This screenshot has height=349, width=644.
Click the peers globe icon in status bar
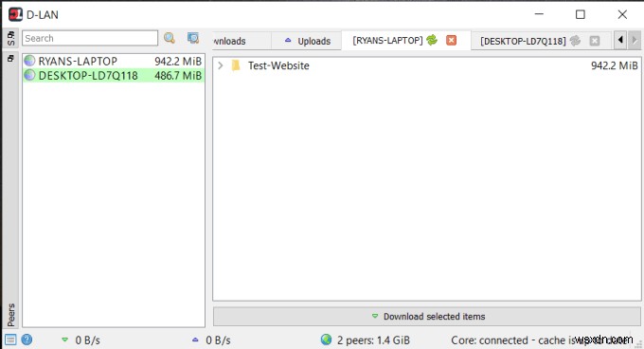point(326,340)
